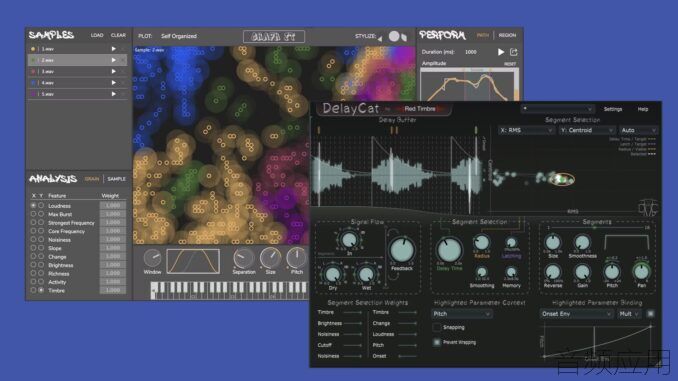Open the DelayCat preset dropdown
The height and width of the screenshot is (381, 678).
point(558,109)
